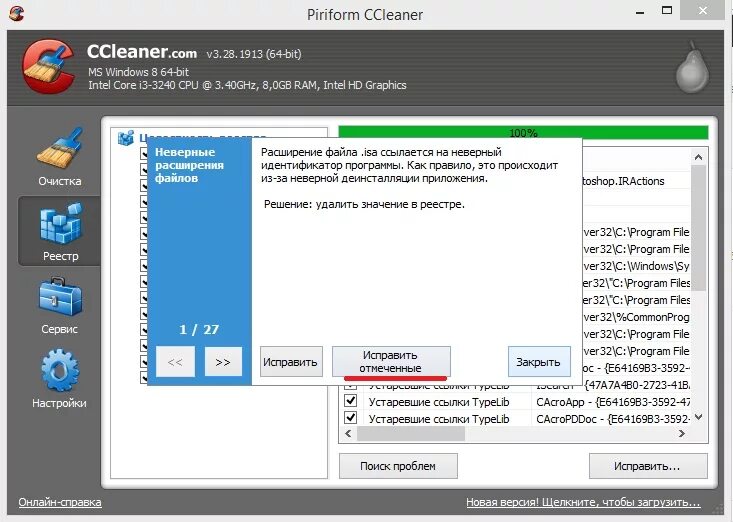Uncheck the CAcroPDDoc TypeLib row checkbox
733x522 pixels.
click(x=350, y=417)
